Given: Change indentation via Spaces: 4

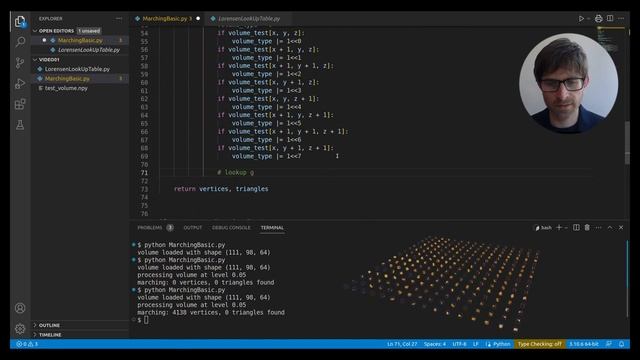Looking at the screenshot, I should tap(435, 344).
